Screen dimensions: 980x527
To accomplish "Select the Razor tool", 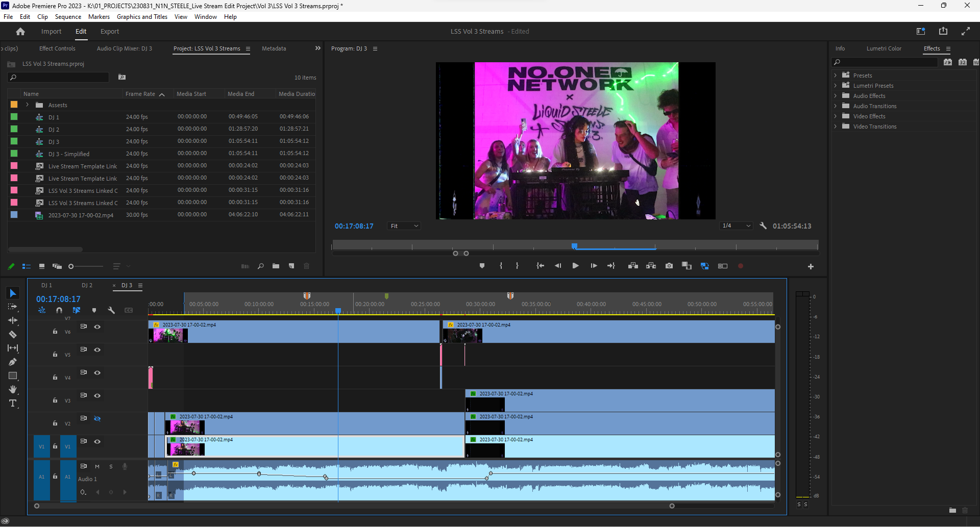I will (x=13, y=335).
